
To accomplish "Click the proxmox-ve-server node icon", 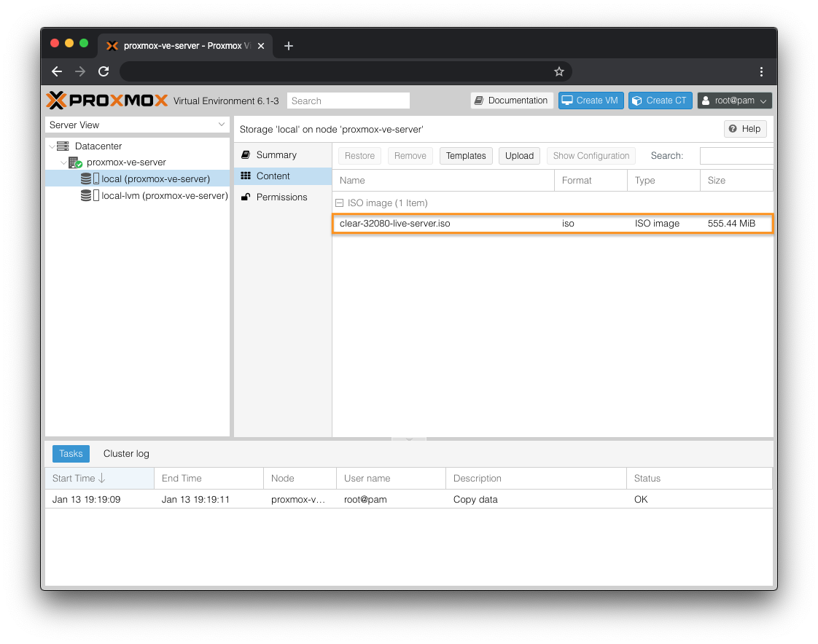I will tap(75, 162).
